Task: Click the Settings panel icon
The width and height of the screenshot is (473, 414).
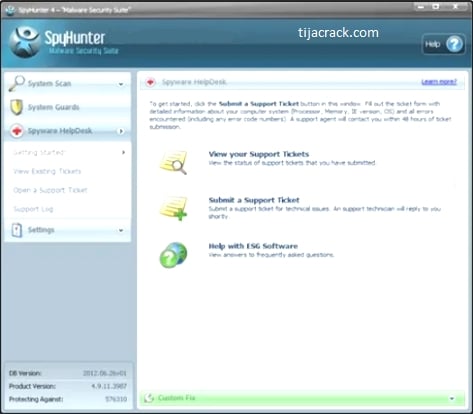Action: pos(17,230)
